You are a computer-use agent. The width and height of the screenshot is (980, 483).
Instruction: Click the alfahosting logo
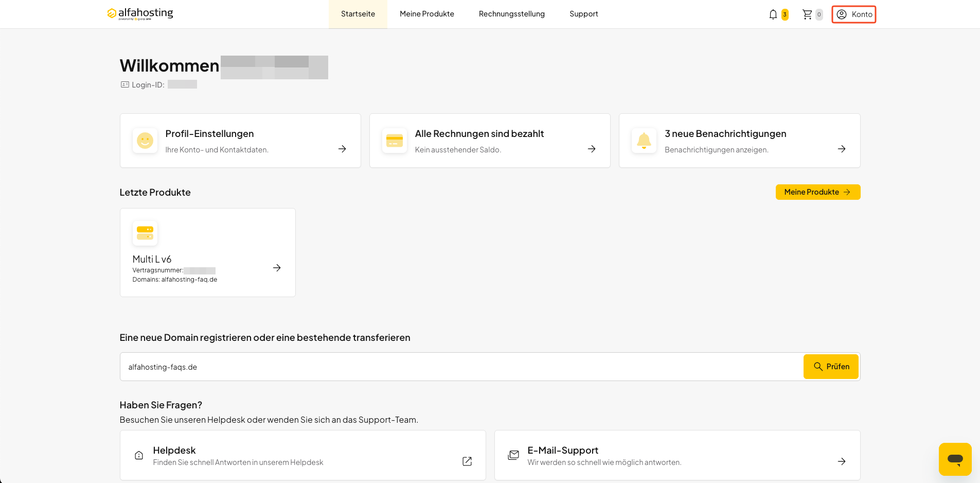[140, 13]
